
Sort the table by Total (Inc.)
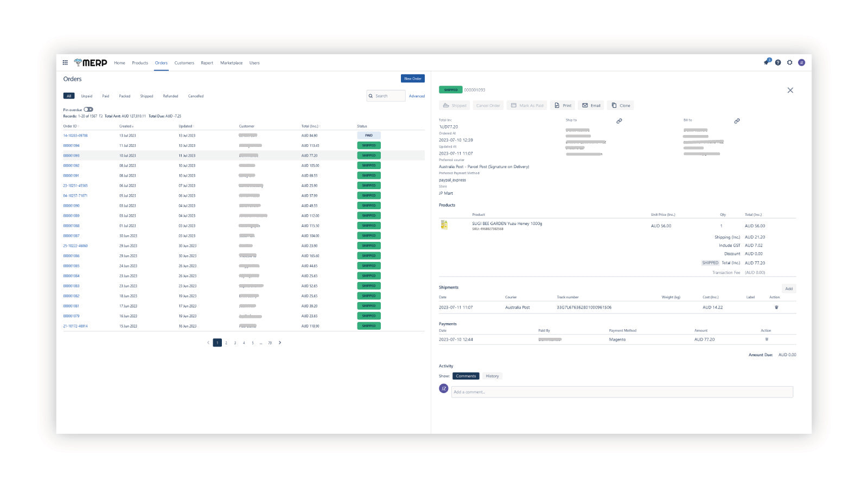(x=310, y=126)
